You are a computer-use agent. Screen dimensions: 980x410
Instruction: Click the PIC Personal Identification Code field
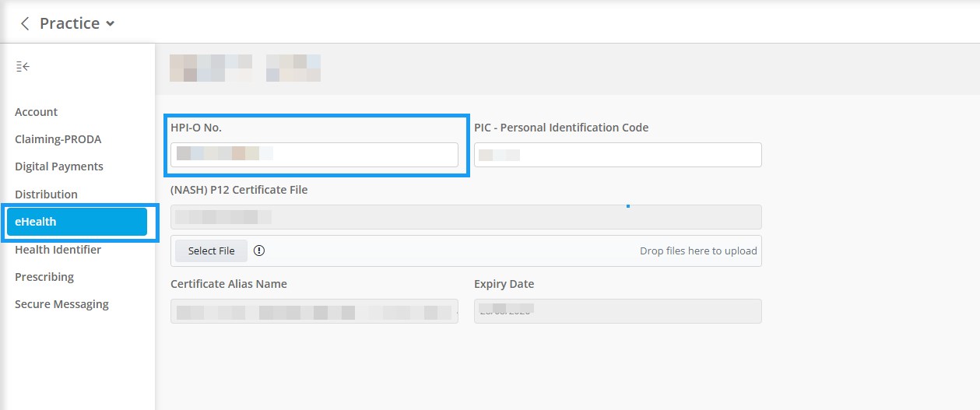(618, 155)
